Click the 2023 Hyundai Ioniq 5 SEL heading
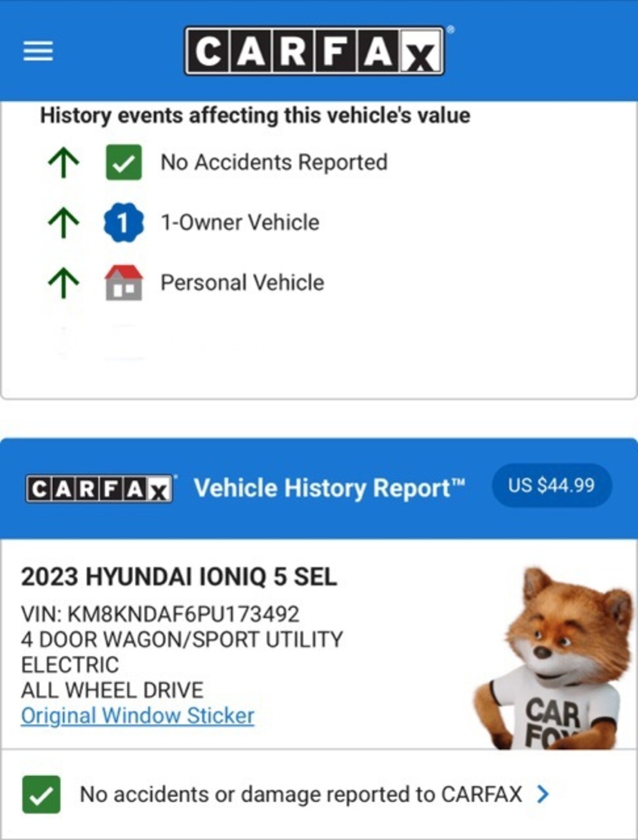This screenshot has height=840, width=638. [179, 576]
